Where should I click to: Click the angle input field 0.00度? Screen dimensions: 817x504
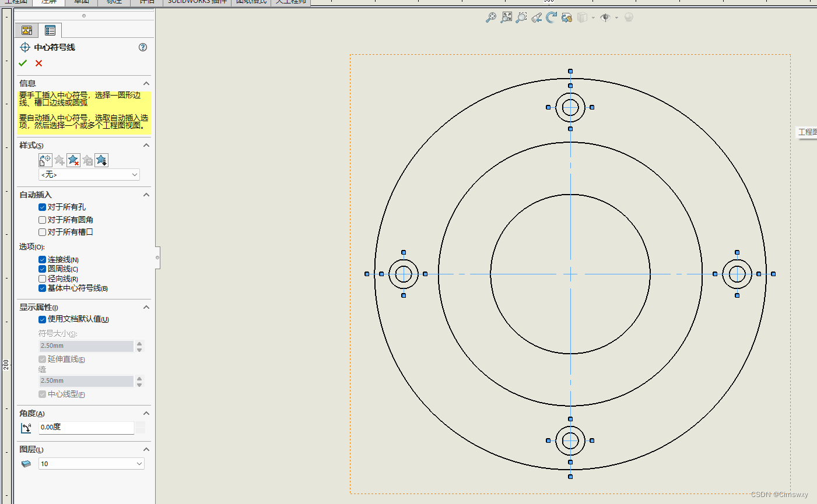tap(86, 427)
